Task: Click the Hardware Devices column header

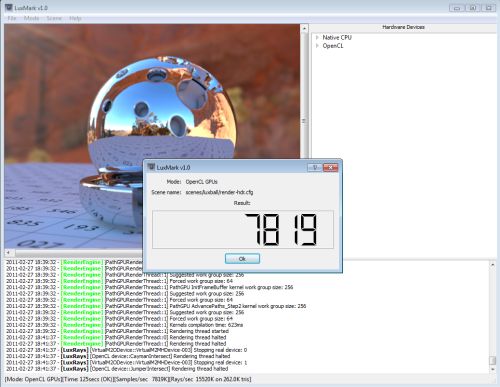Action: click(x=403, y=27)
